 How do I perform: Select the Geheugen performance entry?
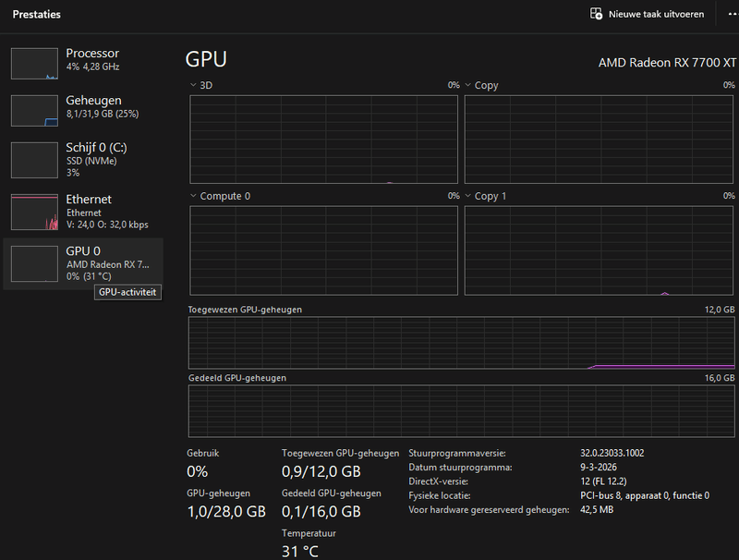pos(83,110)
